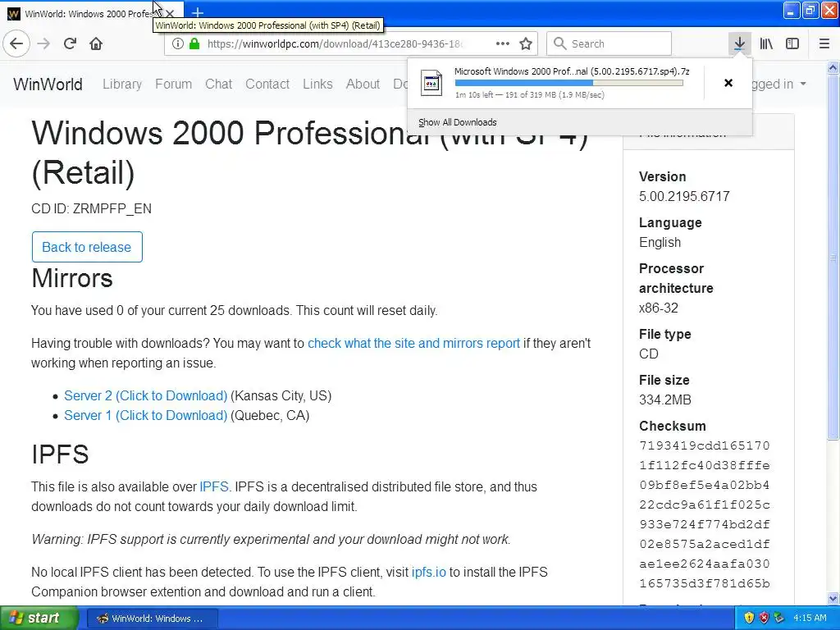Open the WinWorld brand link
Viewport: 840px width, 630px height.
(48, 84)
